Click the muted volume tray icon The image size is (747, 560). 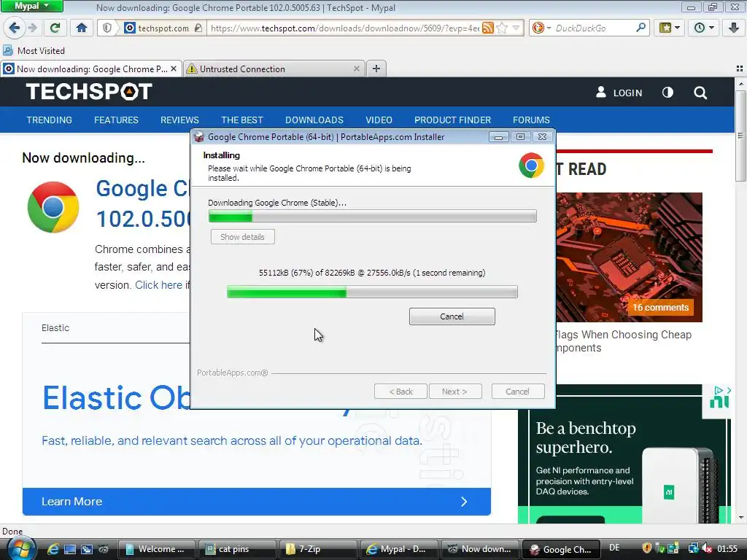tap(706, 548)
